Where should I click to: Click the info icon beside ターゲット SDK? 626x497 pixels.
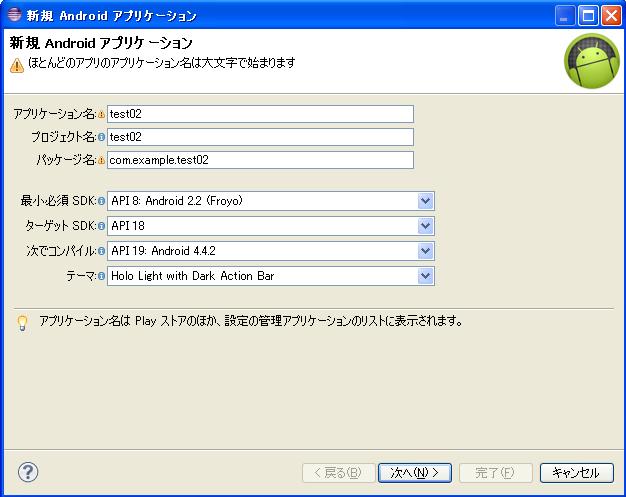tap(101, 226)
